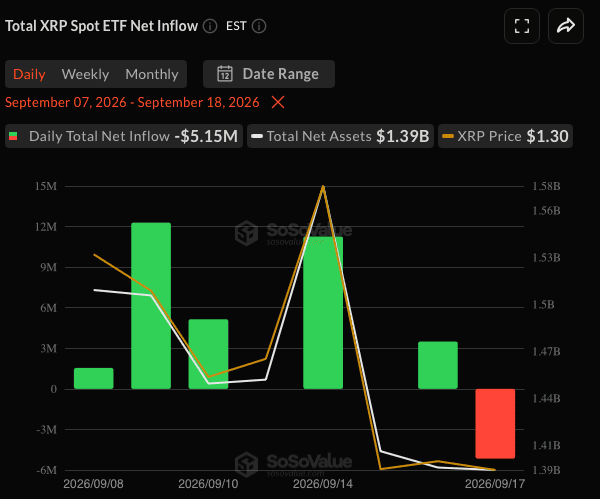Click the red outflow bar on 2026/09/17
This screenshot has width=600, height=499.
click(495, 424)
